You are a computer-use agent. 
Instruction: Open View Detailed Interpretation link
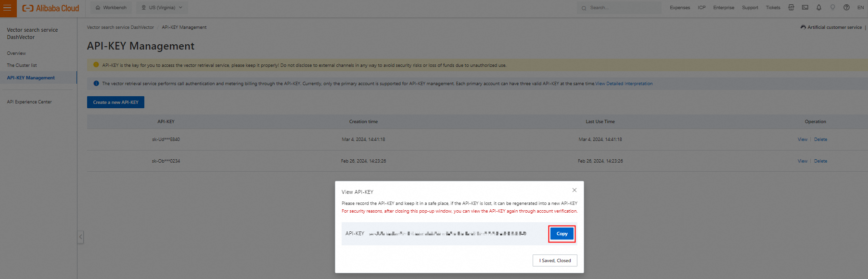tap(624, 84)
